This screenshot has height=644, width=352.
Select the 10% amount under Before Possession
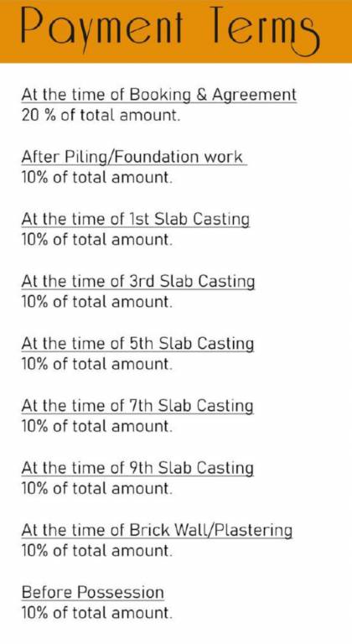point(97,613)
